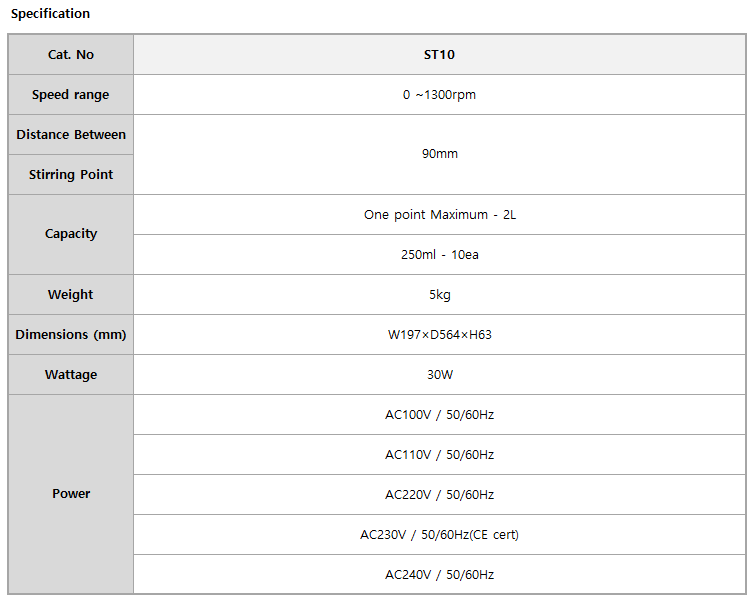Screen dimensions: 751x602
Task: Click the ST10 model value cell
Action: [439, 55]
